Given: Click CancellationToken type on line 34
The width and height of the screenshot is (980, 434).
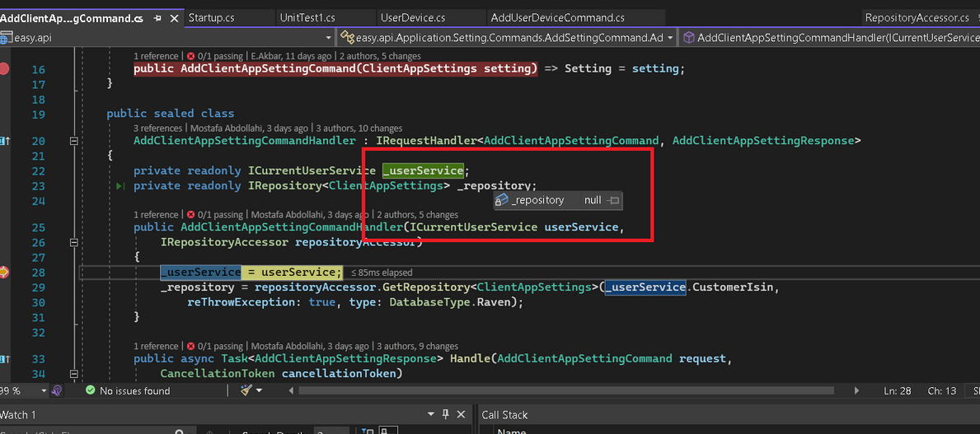Looking at the screenshot, I should (x=217, y=374).
